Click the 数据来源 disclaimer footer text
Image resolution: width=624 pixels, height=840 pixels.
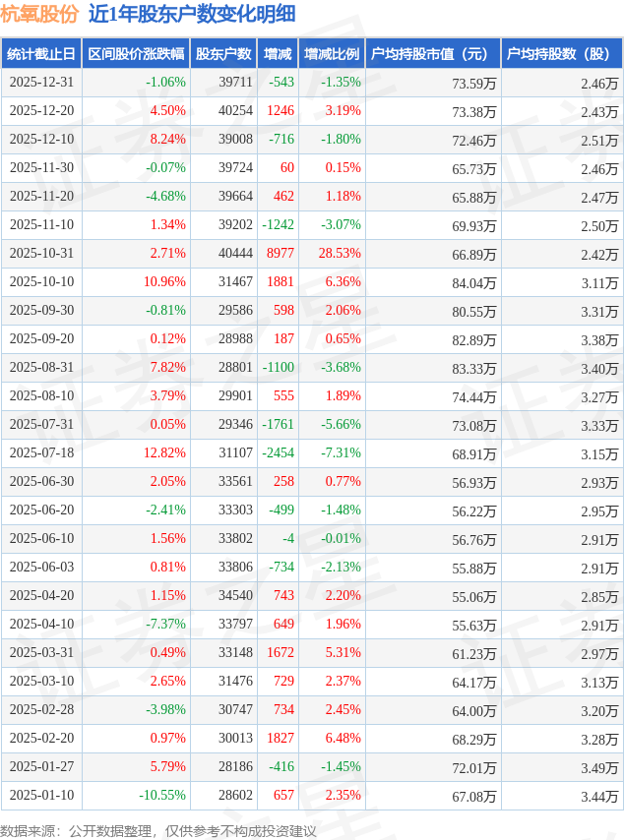158,831
